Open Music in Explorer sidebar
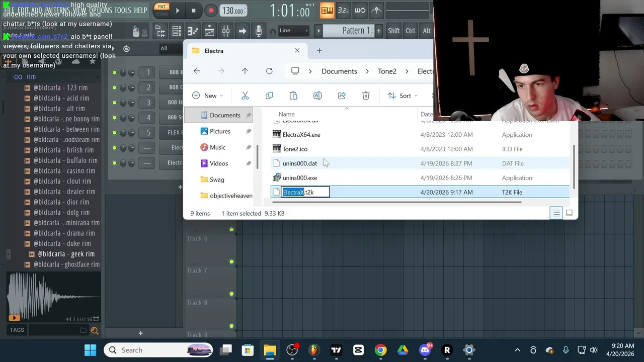 click(217, 147)
